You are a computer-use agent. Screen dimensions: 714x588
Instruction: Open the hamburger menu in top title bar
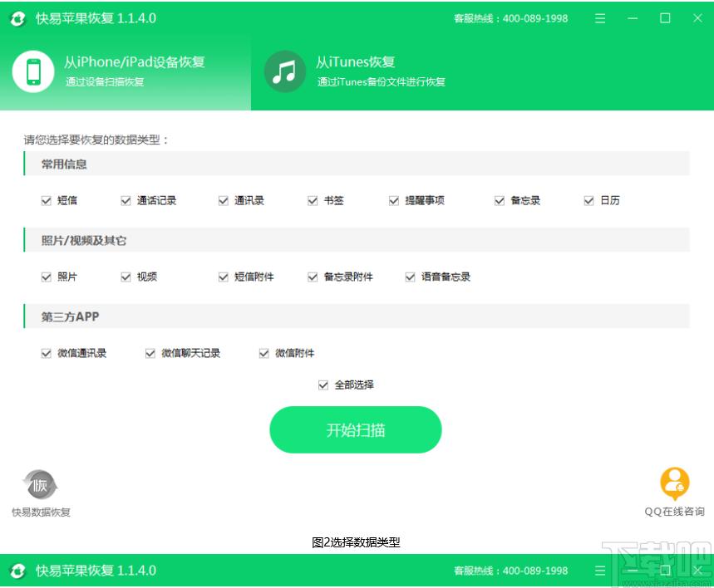[x=599, y=18]
